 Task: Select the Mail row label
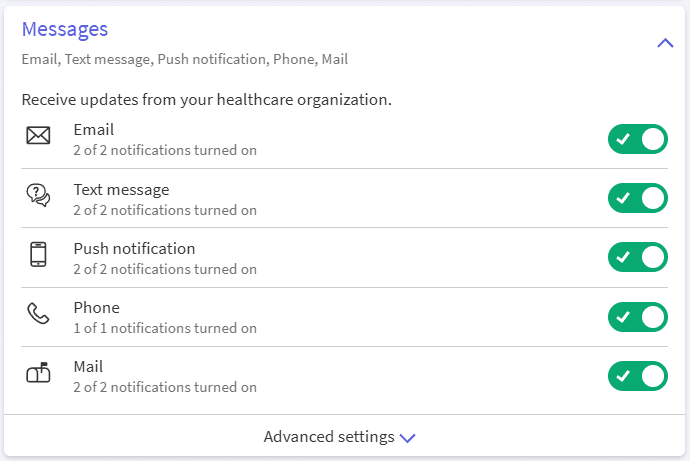point(88,367)
